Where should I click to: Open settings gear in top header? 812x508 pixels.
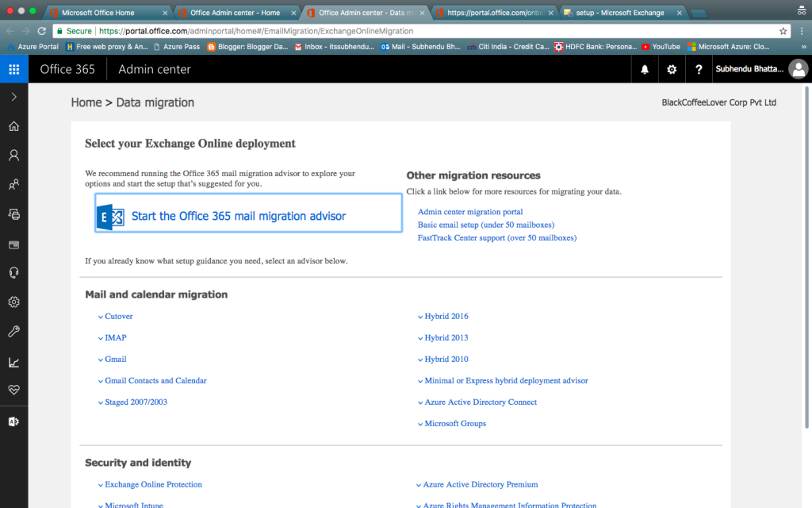672,69
